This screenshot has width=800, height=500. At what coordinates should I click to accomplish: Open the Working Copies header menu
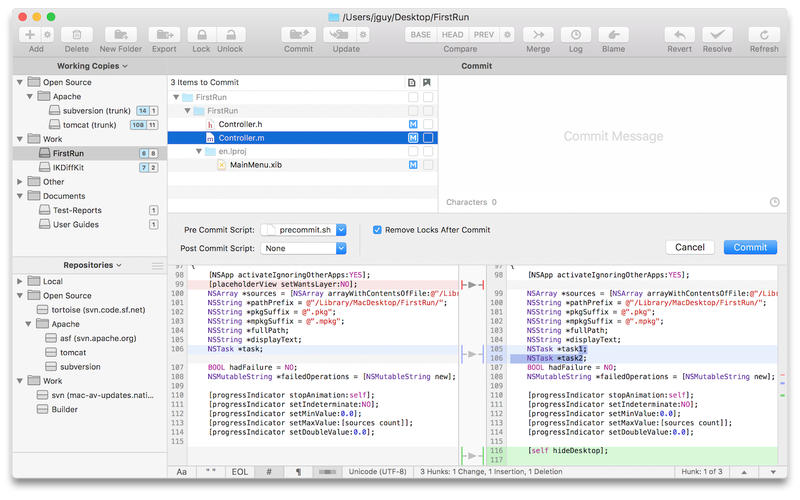click(x=92, y=66)
